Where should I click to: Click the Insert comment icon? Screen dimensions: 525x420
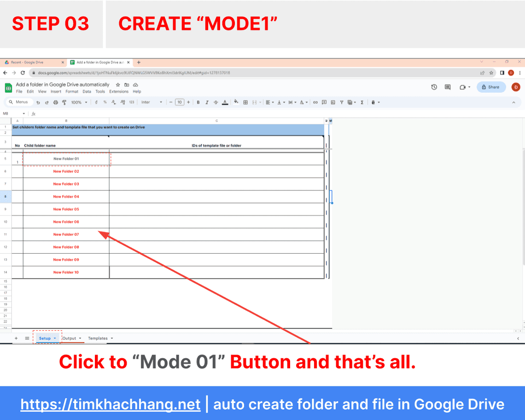point(324,102)
